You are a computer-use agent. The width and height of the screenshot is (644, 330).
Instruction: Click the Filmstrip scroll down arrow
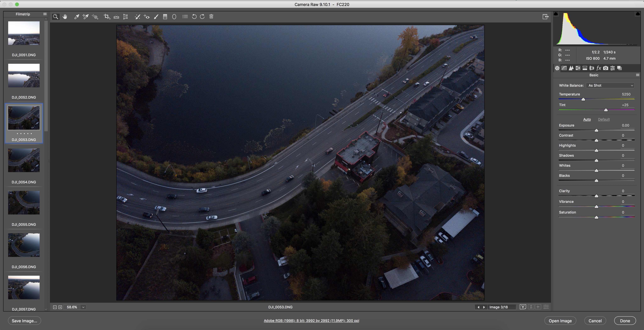(46, 309)
